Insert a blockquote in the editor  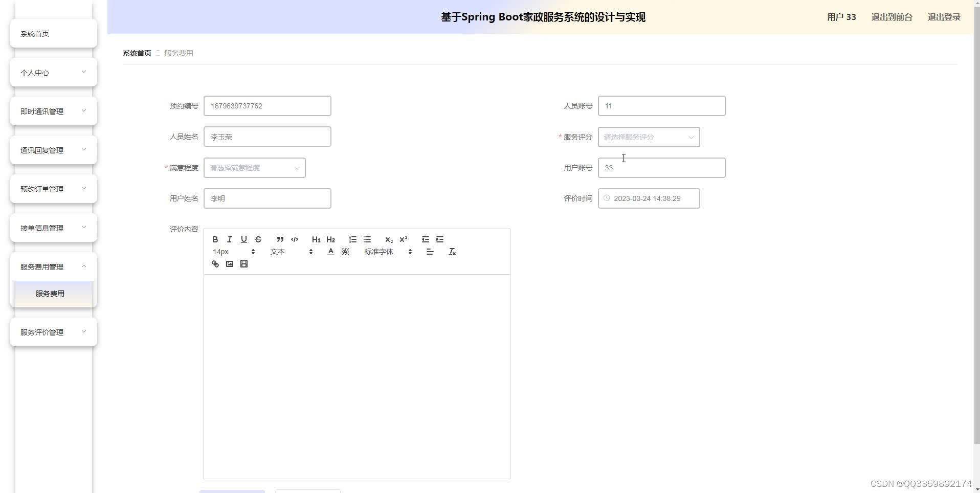tap(280, 239)
